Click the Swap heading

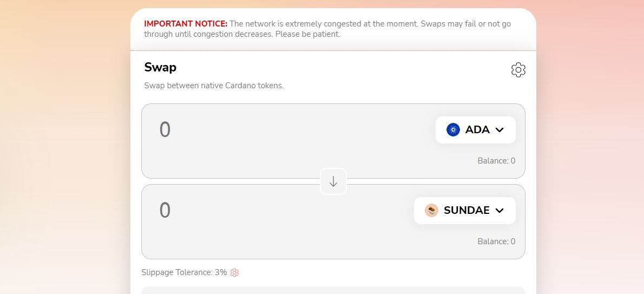pos(160,68)
